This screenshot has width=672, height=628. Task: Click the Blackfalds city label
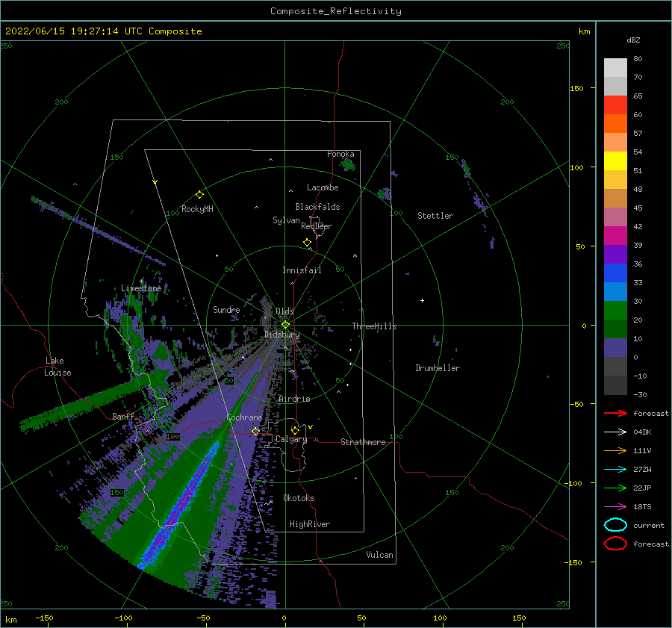click(x=317, y=207)
